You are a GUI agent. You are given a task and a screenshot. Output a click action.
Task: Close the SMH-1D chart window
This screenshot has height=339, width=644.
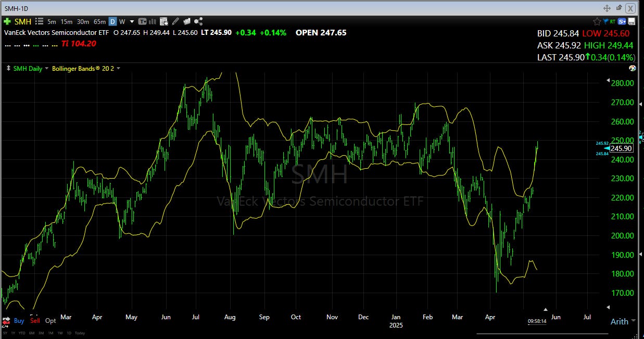[630, 8]
